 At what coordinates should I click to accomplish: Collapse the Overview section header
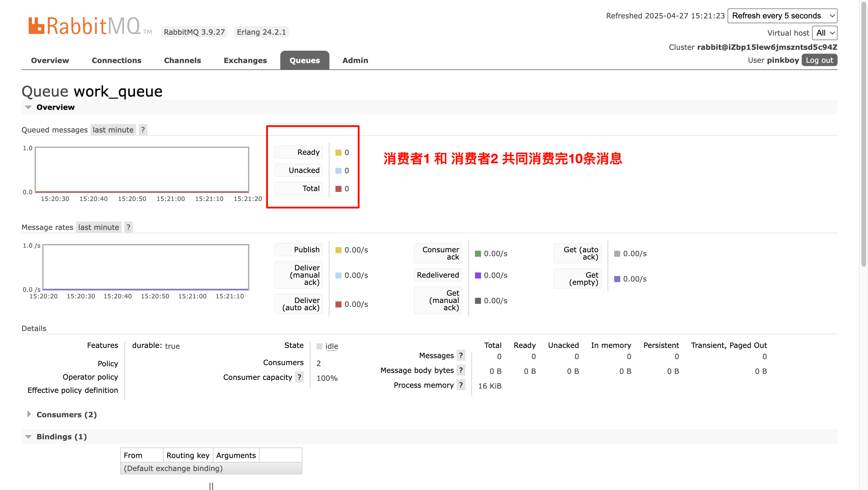(x=55, y=107)
